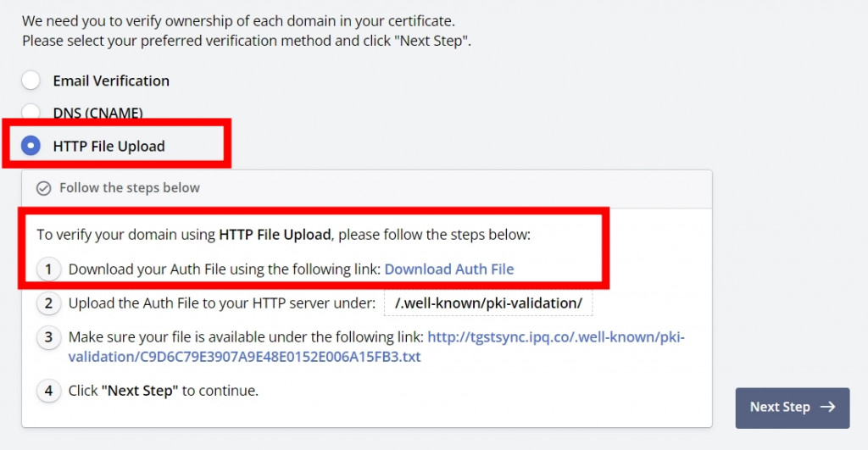Click the "Email Verification" option label
The width and height of the screenshot is (868, 450).
111,81
